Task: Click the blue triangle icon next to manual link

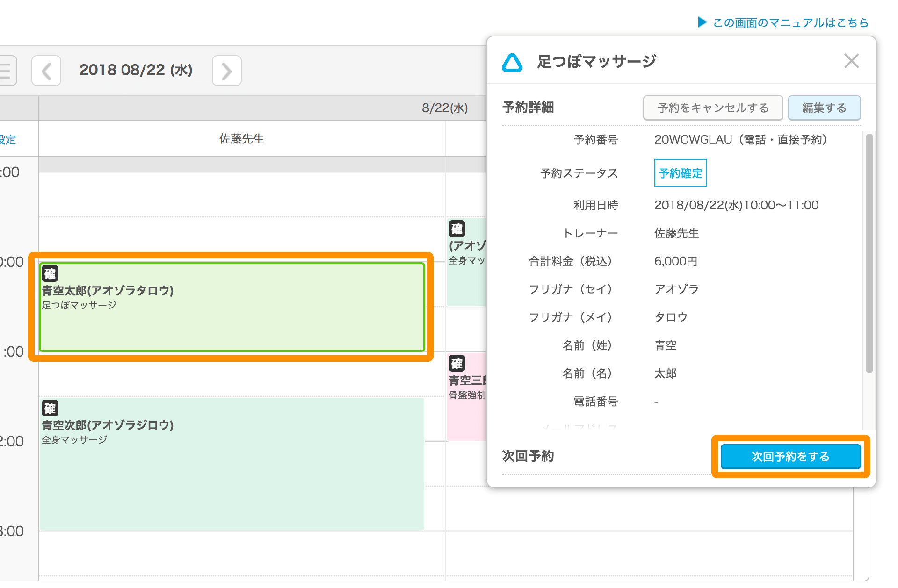Action: (x=702, y=22)
